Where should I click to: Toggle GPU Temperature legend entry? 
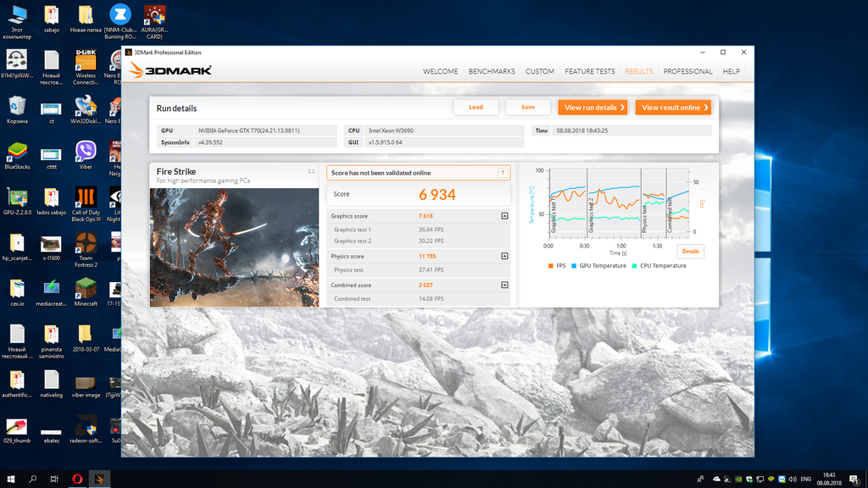click(x=598, y=266)
